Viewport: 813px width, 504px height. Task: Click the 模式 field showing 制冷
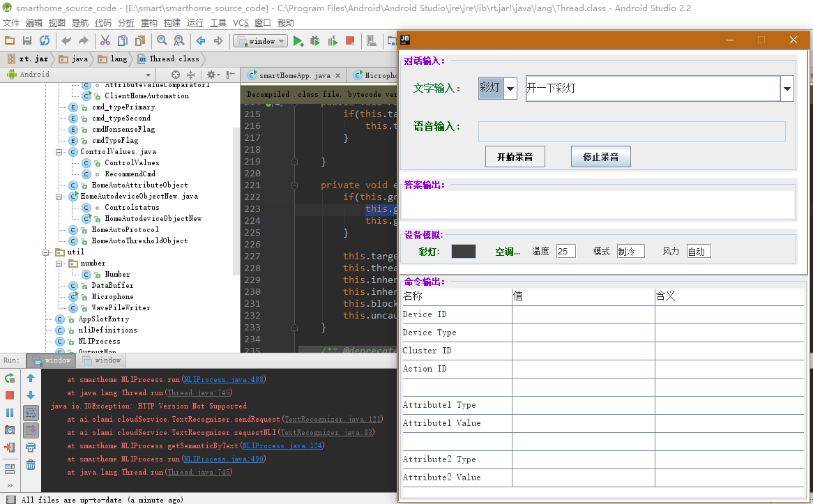coord(630,252)
